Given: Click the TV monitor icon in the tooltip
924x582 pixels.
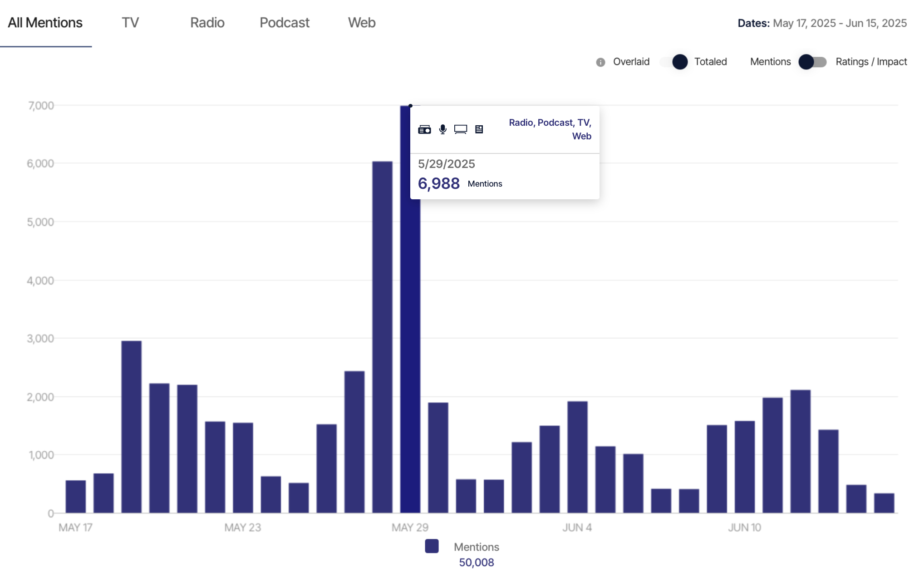Looking at the screenshot, I should 461,130.
